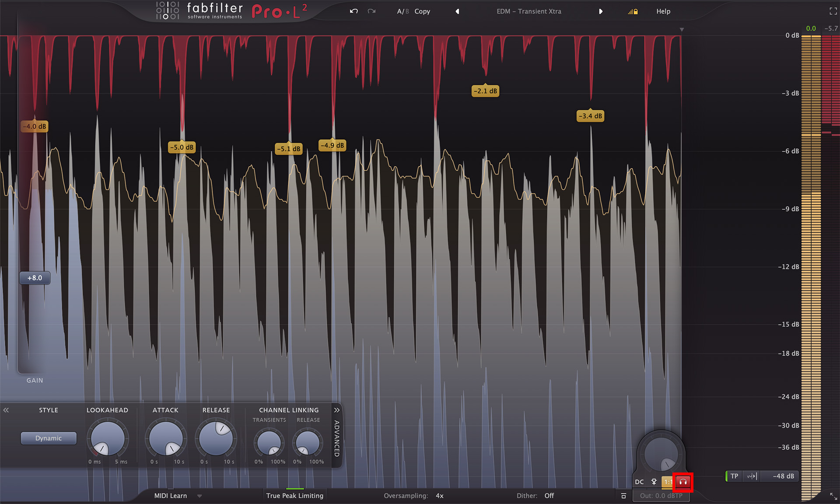
Task: Click the Channel Linking Transients knob
Action: tap(269, 443)
